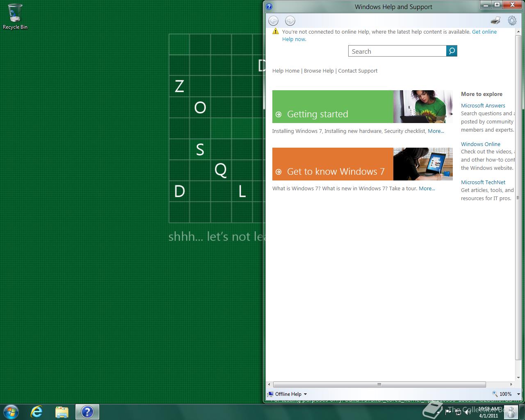The width and height of the screenshot is (525, 420).
Task: Launch Internet Explorer from taskbar
Action: pos(37,412)
